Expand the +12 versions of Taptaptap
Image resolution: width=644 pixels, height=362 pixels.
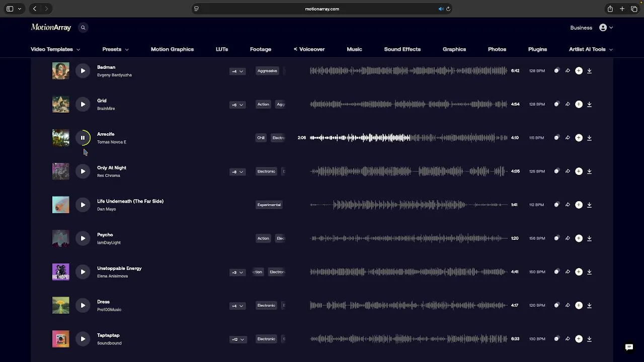click(x=237, y=339)
